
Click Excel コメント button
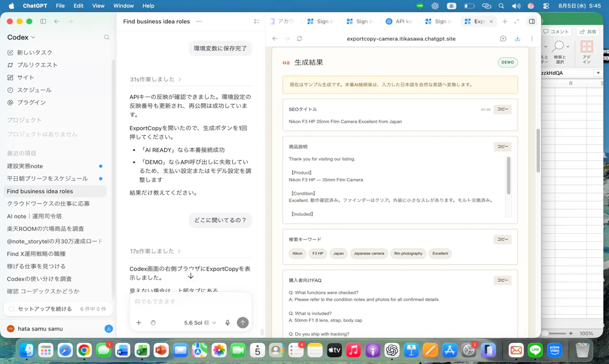pos(556,32)
